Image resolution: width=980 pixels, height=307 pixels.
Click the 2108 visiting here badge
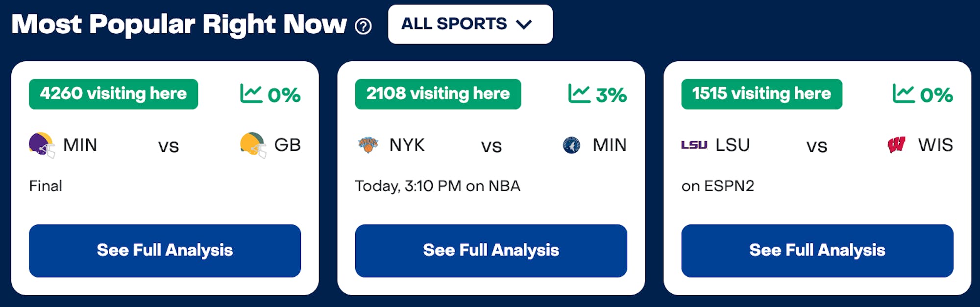pos(438,94)
